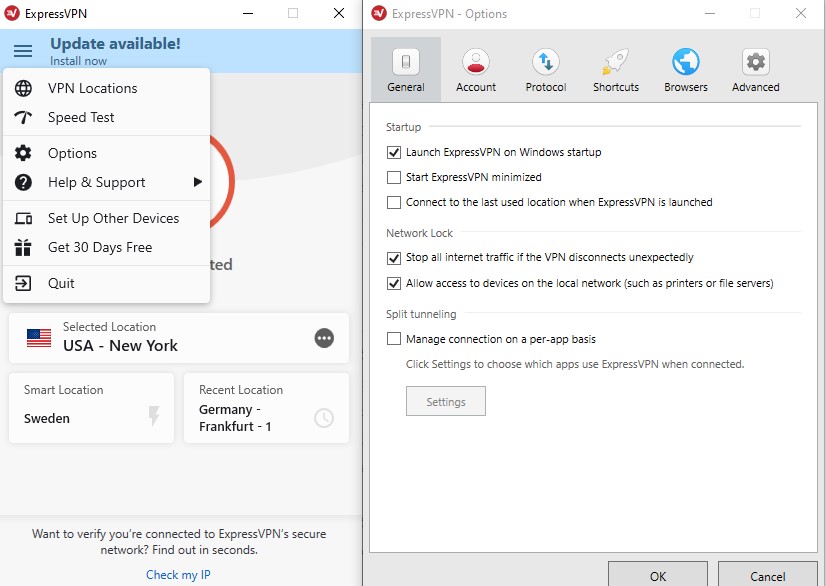826x586 pixels.
Task: Click the Update available! banner heading
Action: pos(115,43)
